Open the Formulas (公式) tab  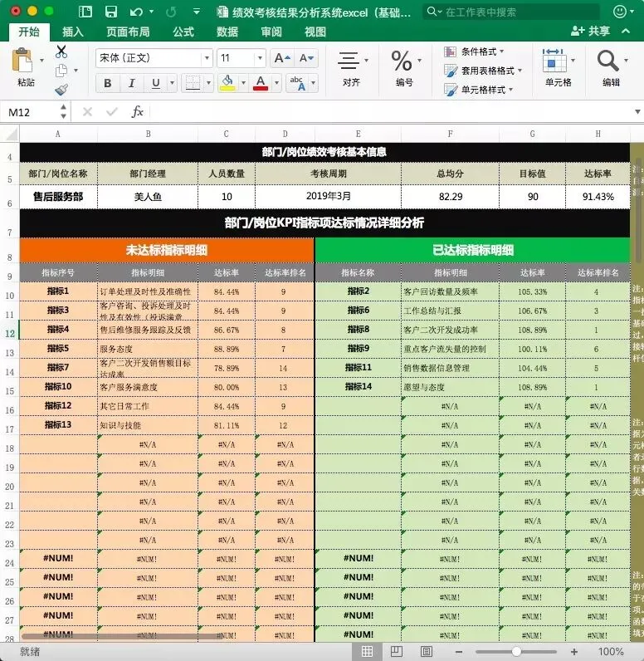183,32
